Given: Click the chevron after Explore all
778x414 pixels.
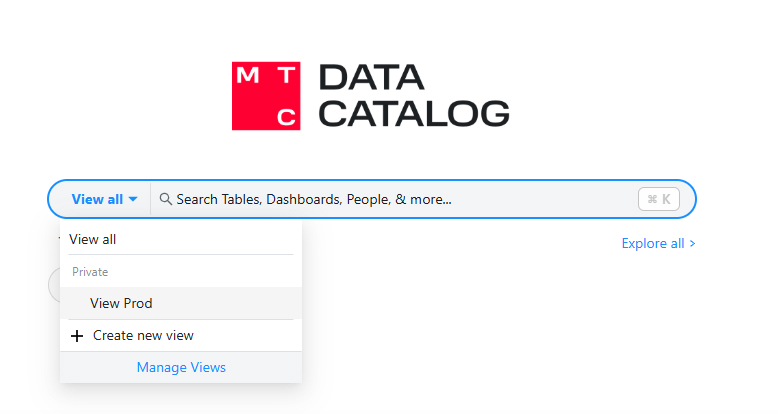Looking at the screenshot, I should 692,243.
